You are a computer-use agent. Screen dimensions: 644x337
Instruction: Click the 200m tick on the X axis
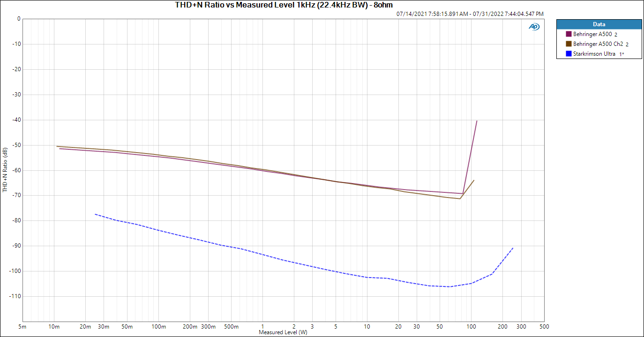[190, 326]
